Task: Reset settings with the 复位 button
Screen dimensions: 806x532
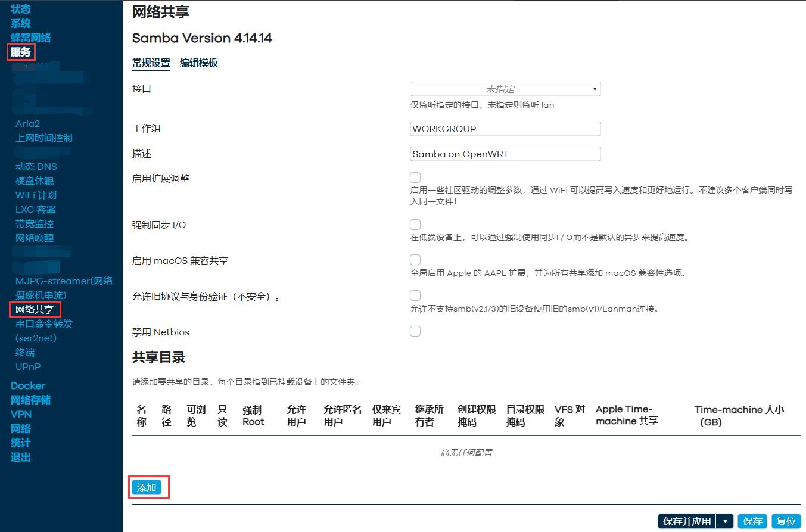Action: pos(786,521)
